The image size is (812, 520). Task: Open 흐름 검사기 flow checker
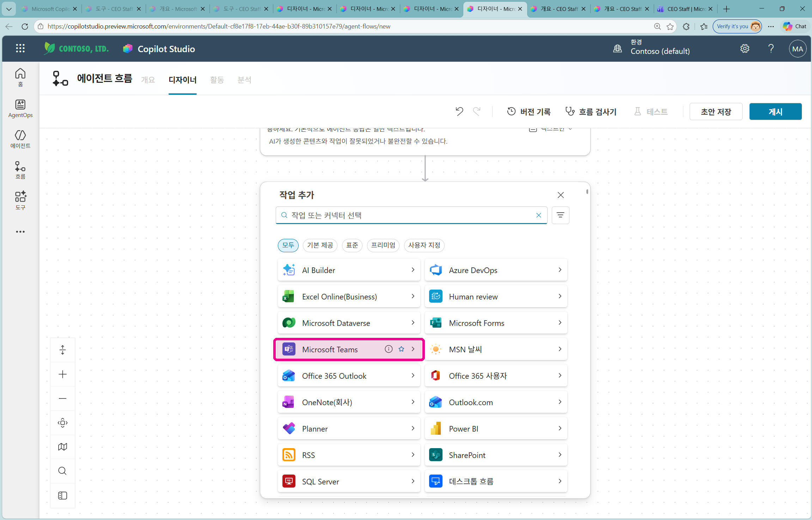click(x=591, y=112)
